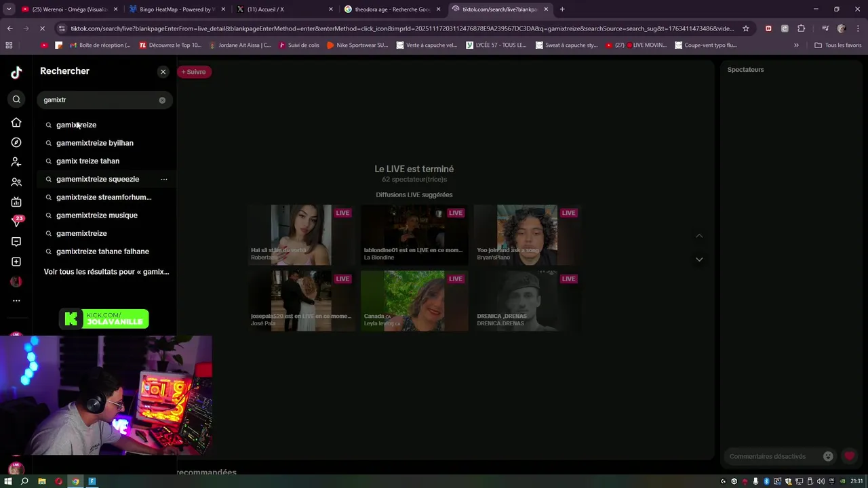This screenshot has width=868, height=488.
Task: Open the Friends sidebar icon
Action: coord(16,182)
